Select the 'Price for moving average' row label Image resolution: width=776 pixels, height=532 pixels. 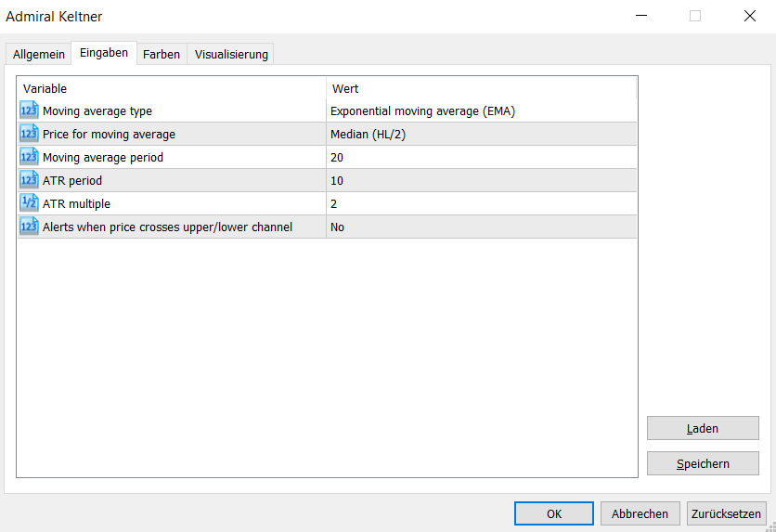[x=109, y=134]
